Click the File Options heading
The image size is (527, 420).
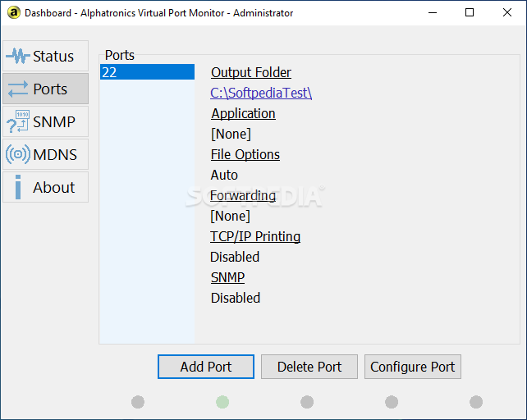coord(245,154)
